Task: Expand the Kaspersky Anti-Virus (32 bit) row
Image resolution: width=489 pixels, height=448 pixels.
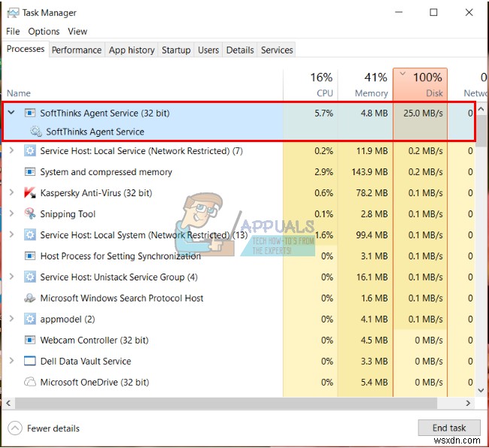Action: coord(11,192)
